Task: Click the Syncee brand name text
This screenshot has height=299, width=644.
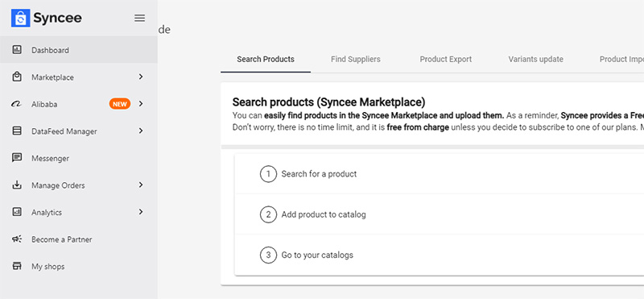Action: click(x=57, y=18)
